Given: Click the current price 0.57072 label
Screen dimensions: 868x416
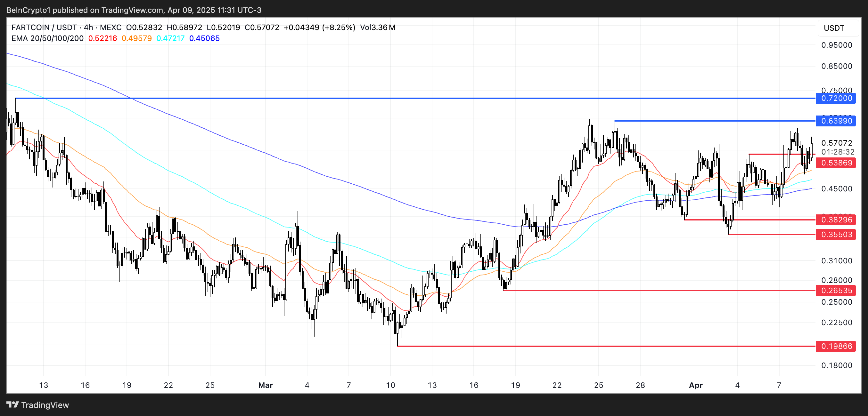Looking at the screenshot, I should click(836, 143).
